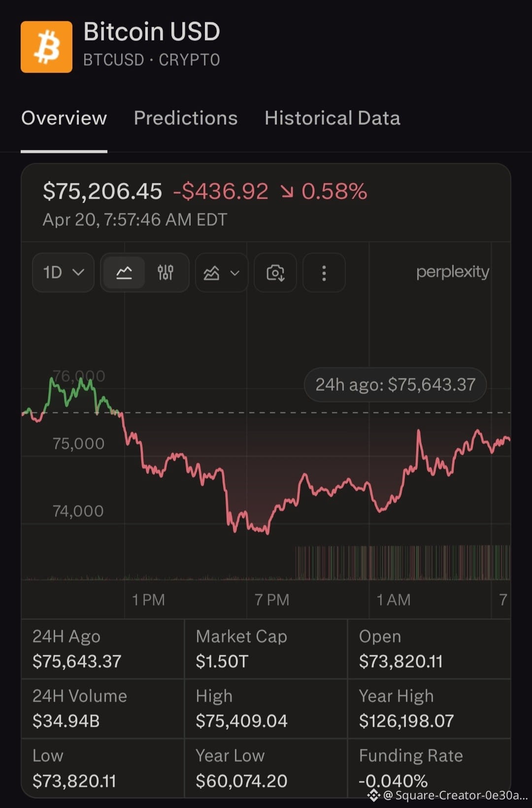Click chevron next to chart style icon
Image resolution: width=532 pixels, height=808 pixels.
(x=235, y=273)
